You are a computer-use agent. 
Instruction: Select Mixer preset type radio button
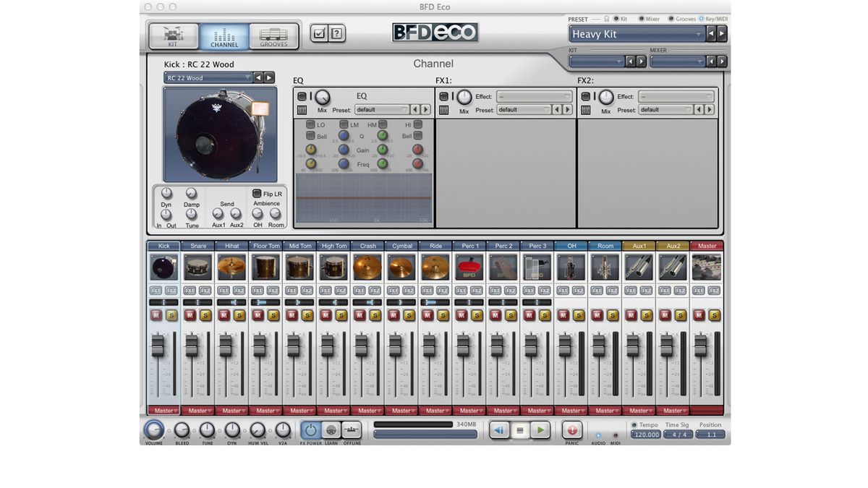642,19
